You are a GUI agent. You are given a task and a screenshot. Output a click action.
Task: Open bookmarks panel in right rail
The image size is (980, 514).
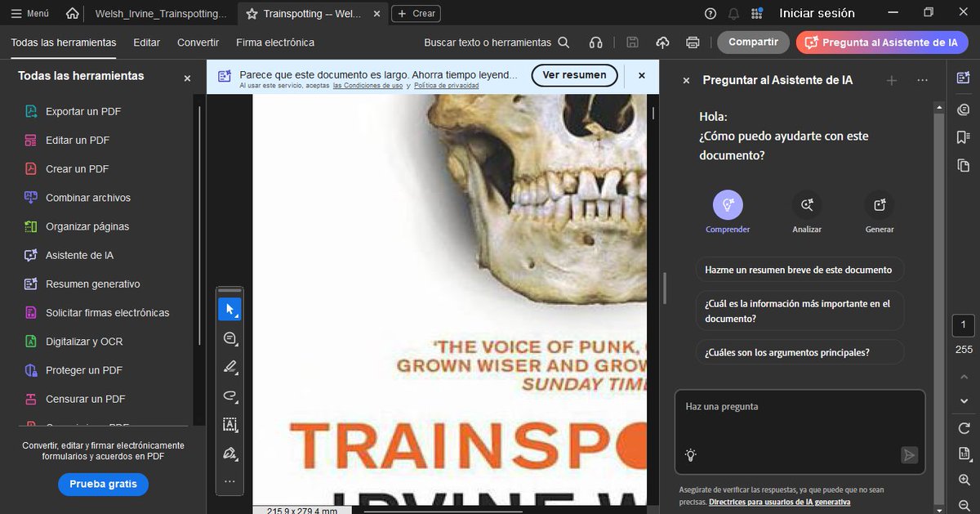click(x=963, y=136)
